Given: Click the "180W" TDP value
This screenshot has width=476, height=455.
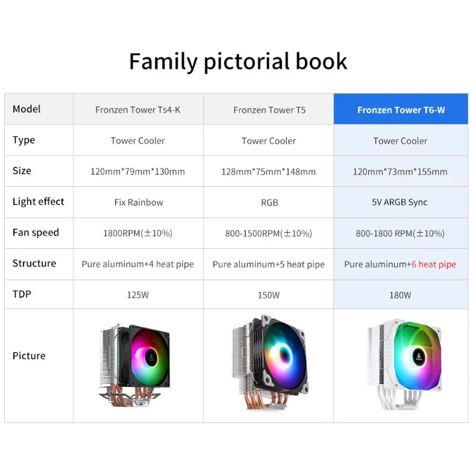Looking at the screenshot, I should 400,295.
